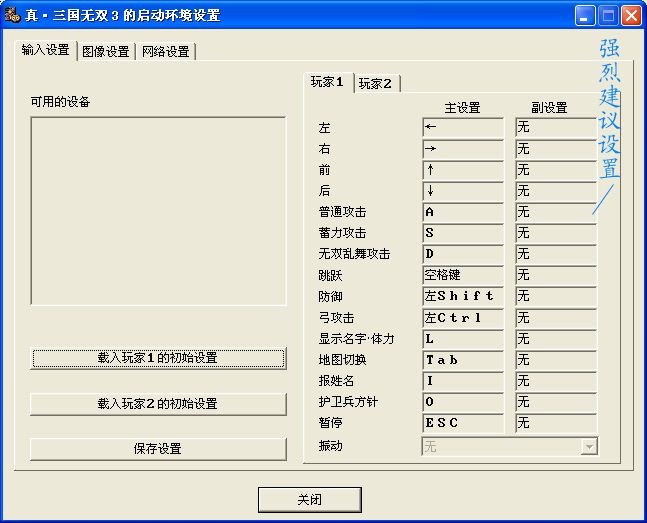Click the 保存设置 button
Screen dimensions: 647x523
click(158, 449)
